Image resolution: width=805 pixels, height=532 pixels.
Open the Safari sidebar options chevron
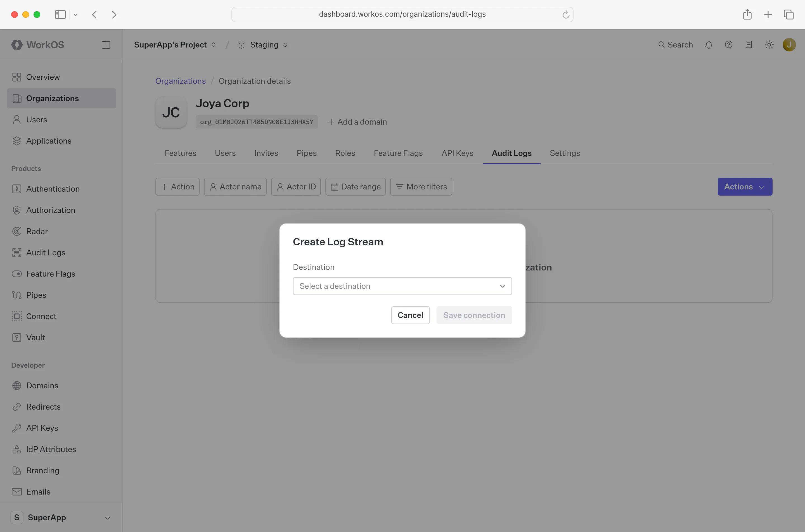point(76,15)
